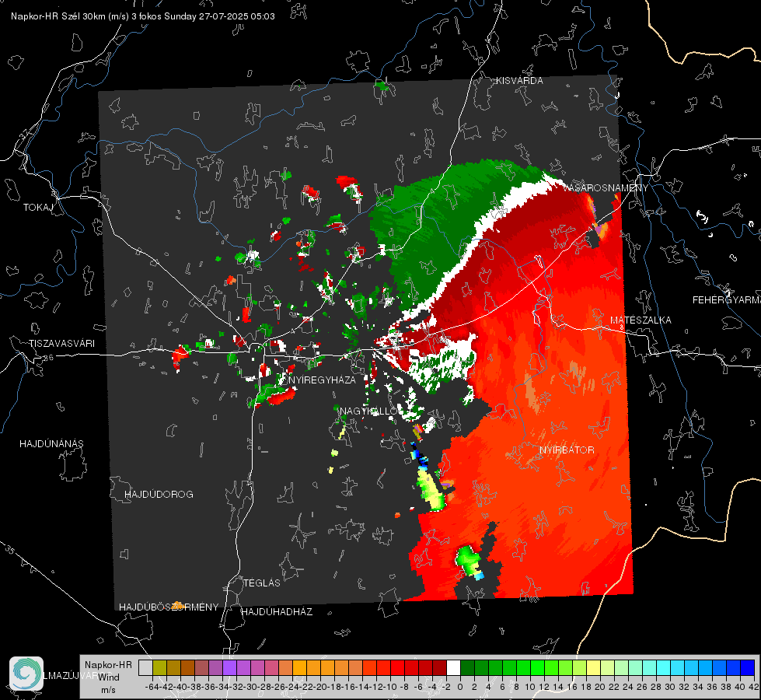The image size is (761, 700).
Task: Pick the light grey swatch starting the legend
Action: click(x=145, y=667)
